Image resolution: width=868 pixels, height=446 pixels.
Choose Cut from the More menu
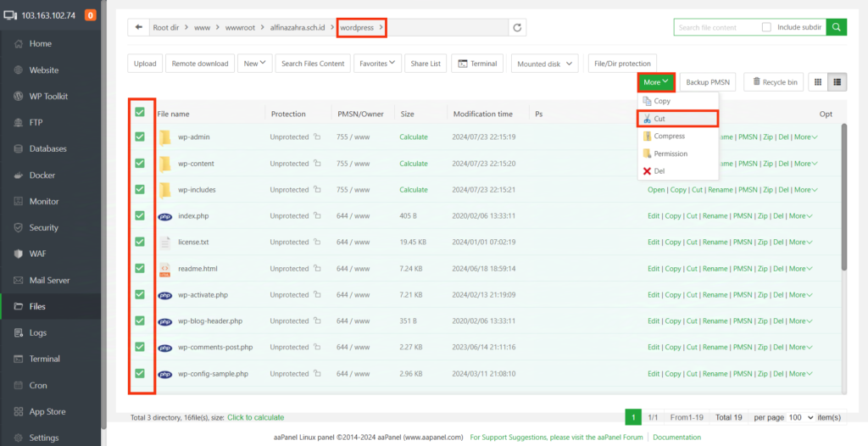(x=659, y=119)
